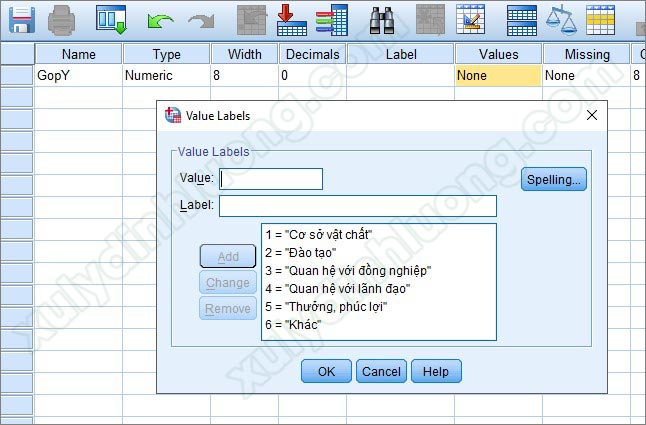Open Recall recently used dialogs icon
The width and height of the screenshot is (646, 425).
(110, 18)
